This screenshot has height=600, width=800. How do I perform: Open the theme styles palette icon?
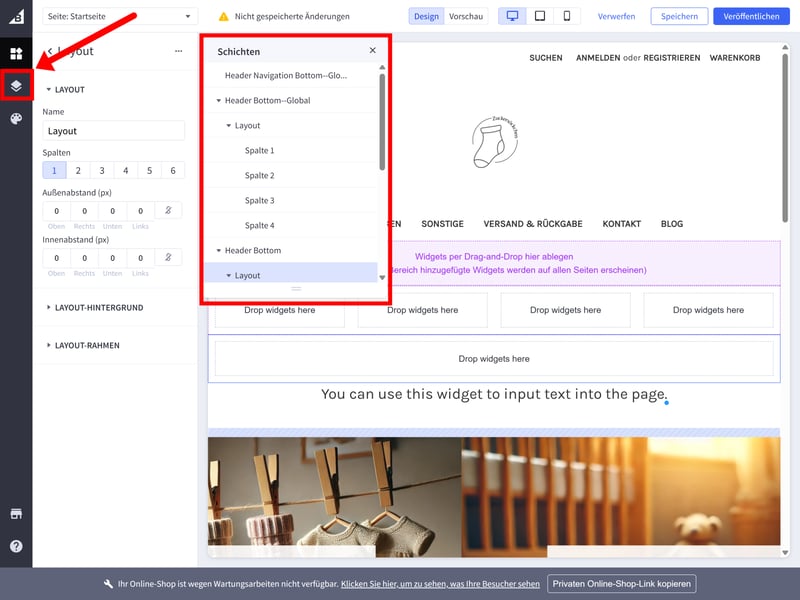pos(16,119)
